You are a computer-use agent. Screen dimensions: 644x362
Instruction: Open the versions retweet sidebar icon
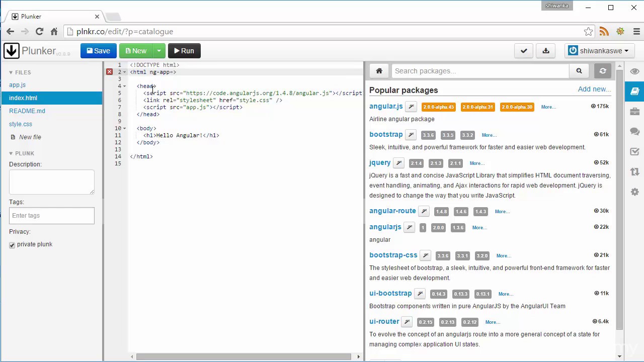click(635, 171)
